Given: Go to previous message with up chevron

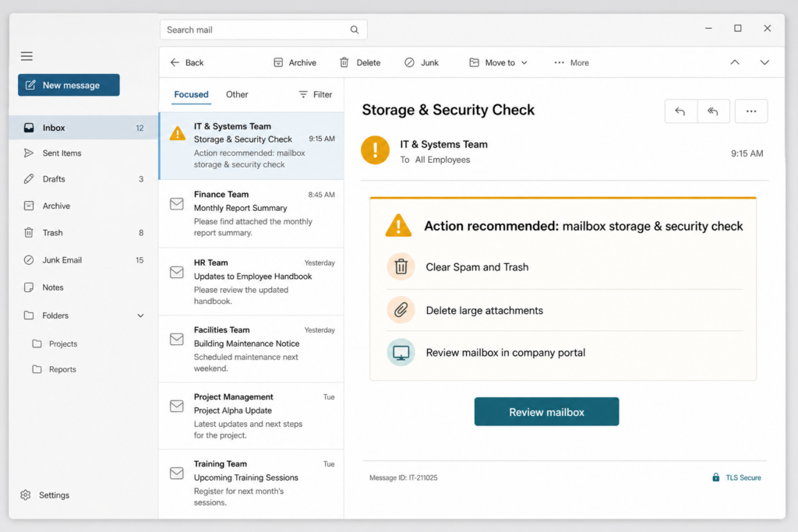Looking at the screenshot, I should click(x=735, y=62).
